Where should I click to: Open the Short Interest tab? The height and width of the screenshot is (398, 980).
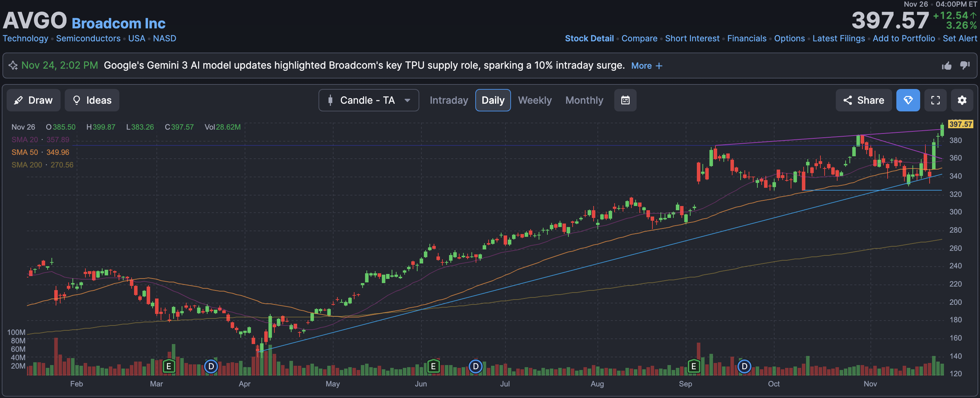(692, 39)
